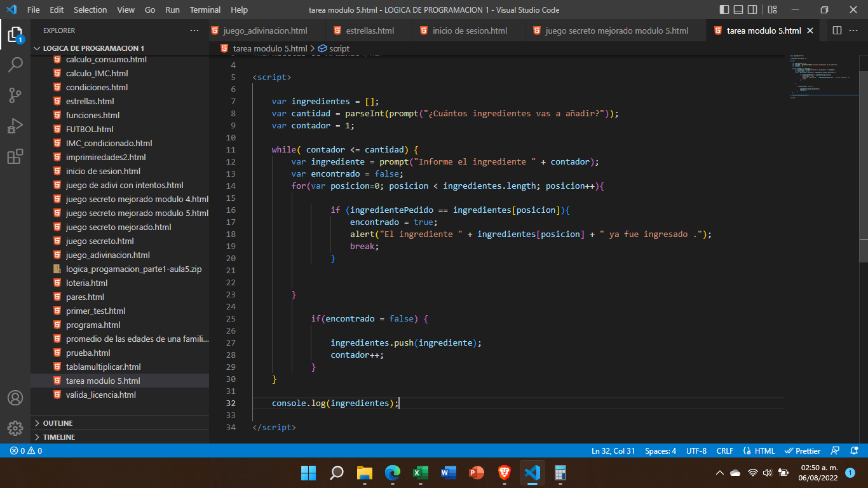Viewport: 868px width, 488px height.
Task: Open FUTBOL.html file
Action: pyautogui.click(x=90, y=130)
